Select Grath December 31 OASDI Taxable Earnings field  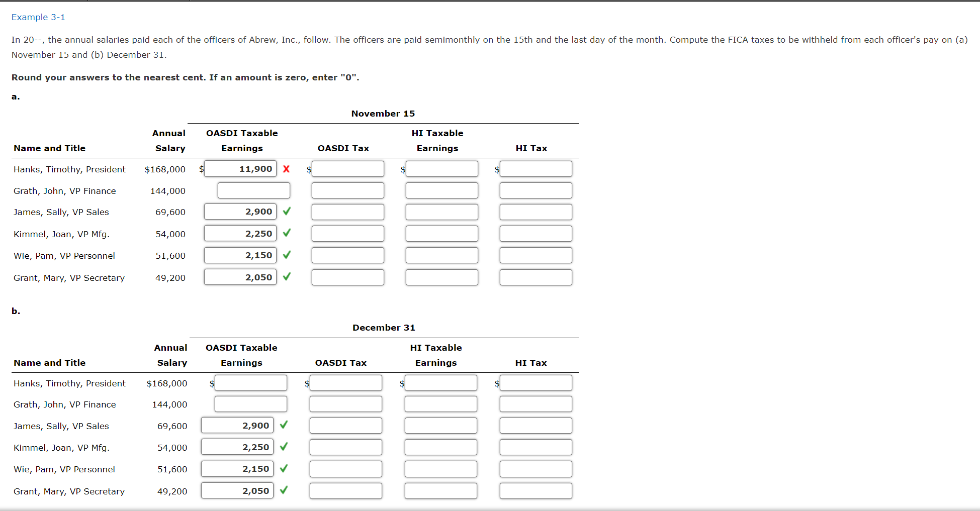tap(251, 404)
